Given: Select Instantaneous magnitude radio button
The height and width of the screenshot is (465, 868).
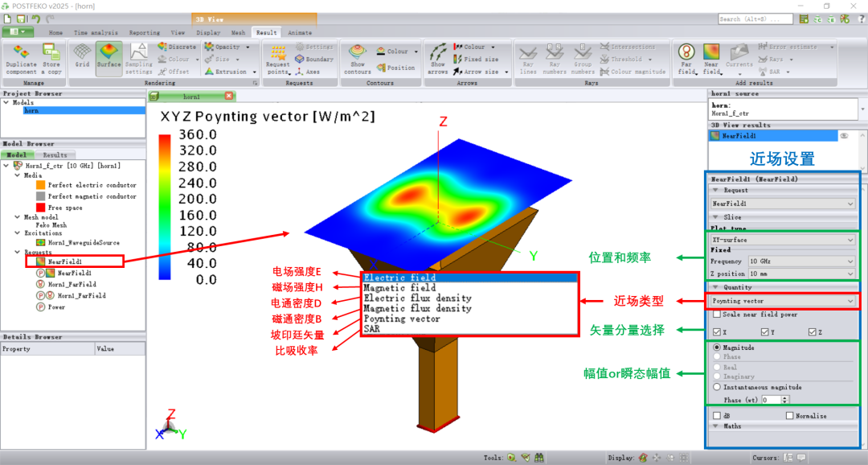Looking at the screenshot, I should coord(717,387).
